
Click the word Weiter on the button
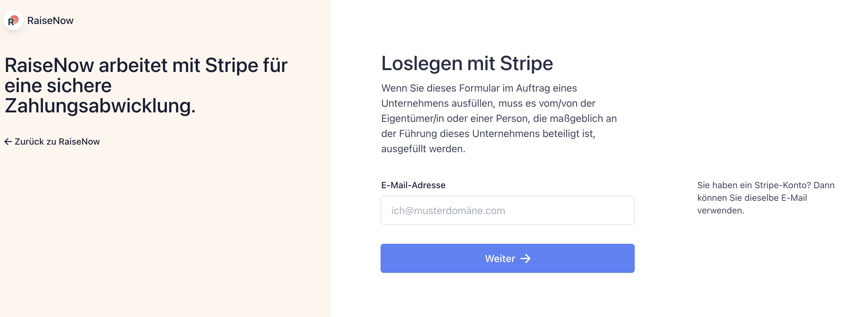(500, 259)
